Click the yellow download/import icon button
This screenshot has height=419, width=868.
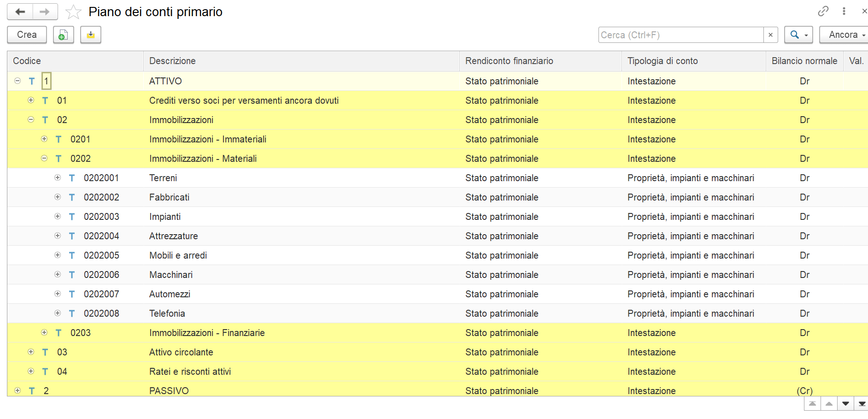coord(91,35)
